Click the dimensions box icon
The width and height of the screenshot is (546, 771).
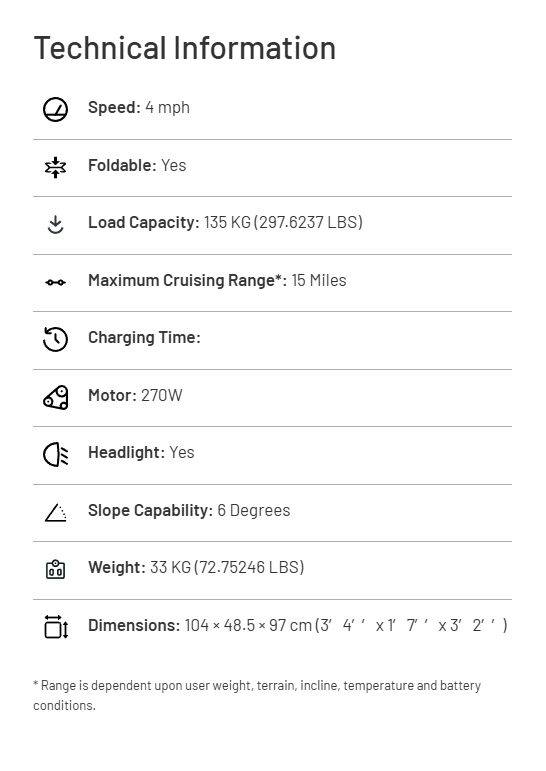[x=56, y=626]
